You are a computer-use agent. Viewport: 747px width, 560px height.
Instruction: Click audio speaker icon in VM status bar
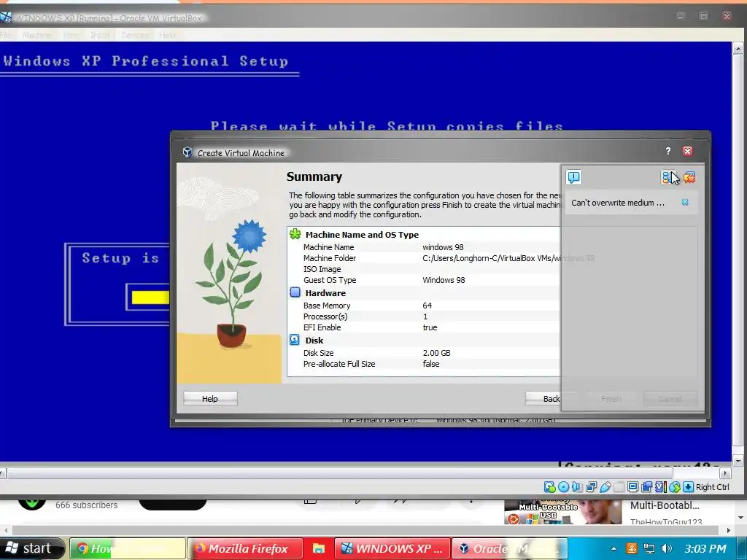[x=577, y=486]
